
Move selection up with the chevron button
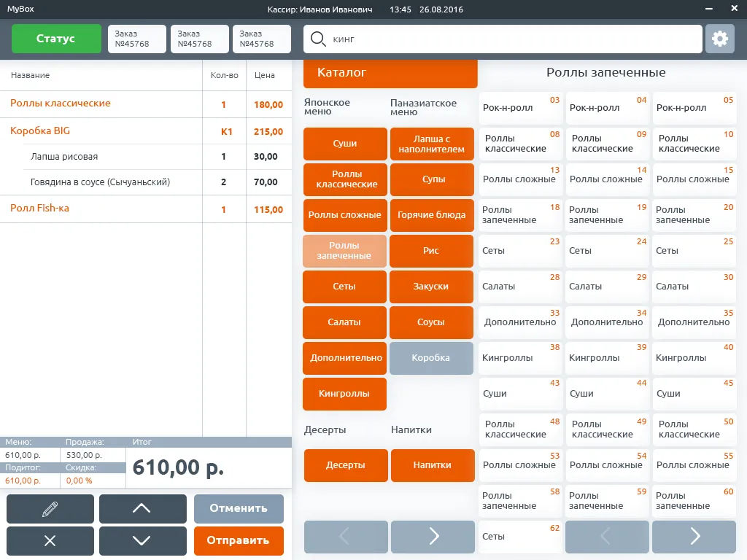click(x=142, y=508)
